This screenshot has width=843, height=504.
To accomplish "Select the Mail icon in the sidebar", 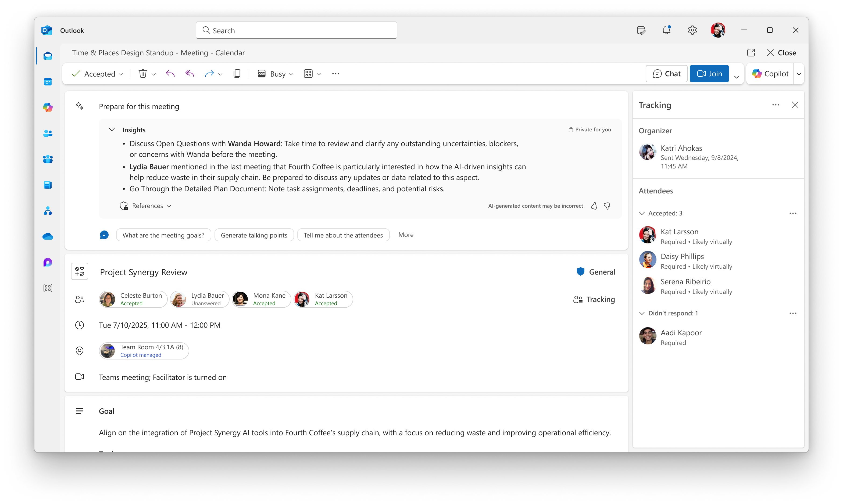I will 48,56.
